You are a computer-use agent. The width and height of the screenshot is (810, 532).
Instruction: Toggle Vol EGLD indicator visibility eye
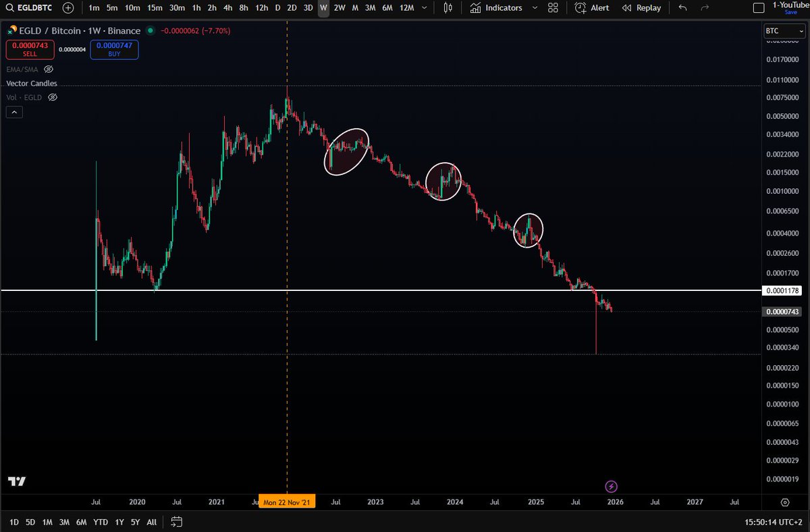53,97
